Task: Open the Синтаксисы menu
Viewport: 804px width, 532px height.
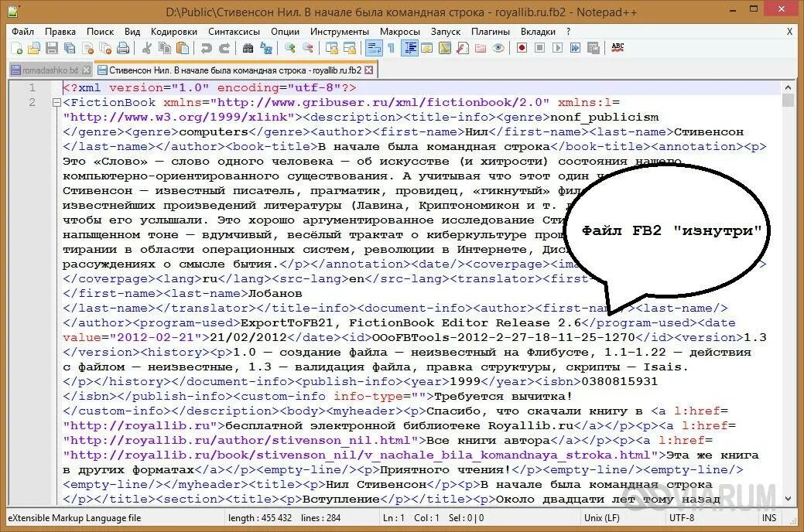Action: [x=234, y=32]
